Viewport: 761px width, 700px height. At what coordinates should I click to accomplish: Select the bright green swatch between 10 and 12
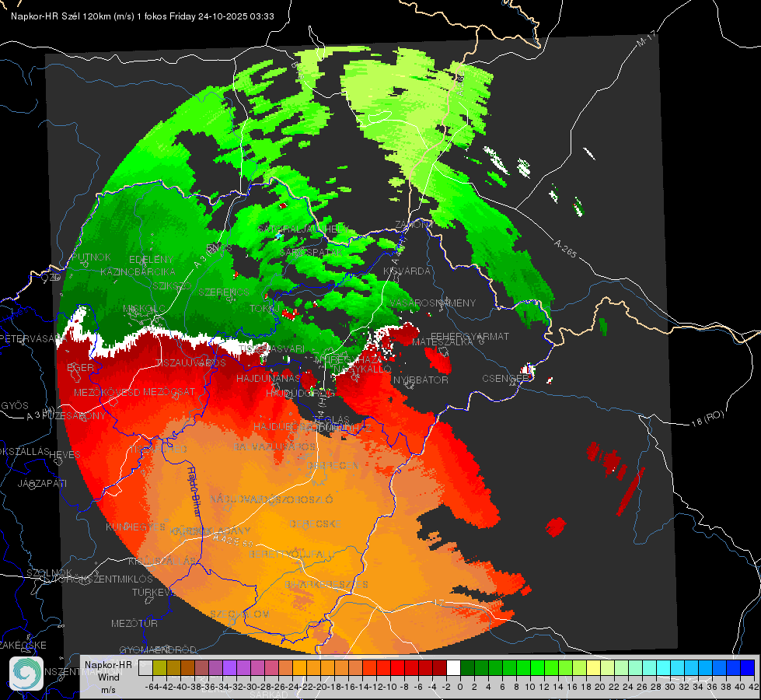click(x=537, y=667)
